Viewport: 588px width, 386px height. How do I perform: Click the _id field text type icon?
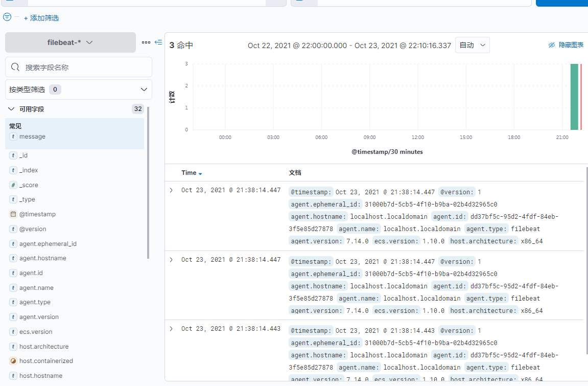(x=13, y=155)
